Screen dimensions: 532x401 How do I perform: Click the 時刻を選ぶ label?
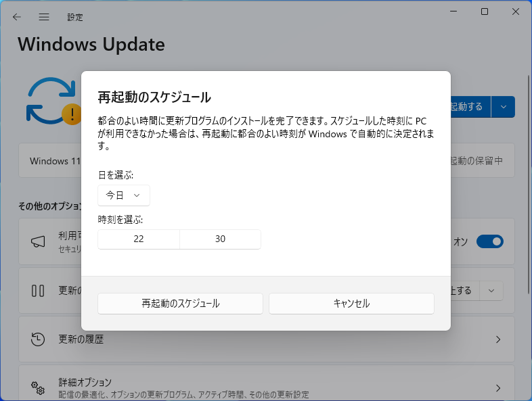pyautogui.click(x=120, y=220)
